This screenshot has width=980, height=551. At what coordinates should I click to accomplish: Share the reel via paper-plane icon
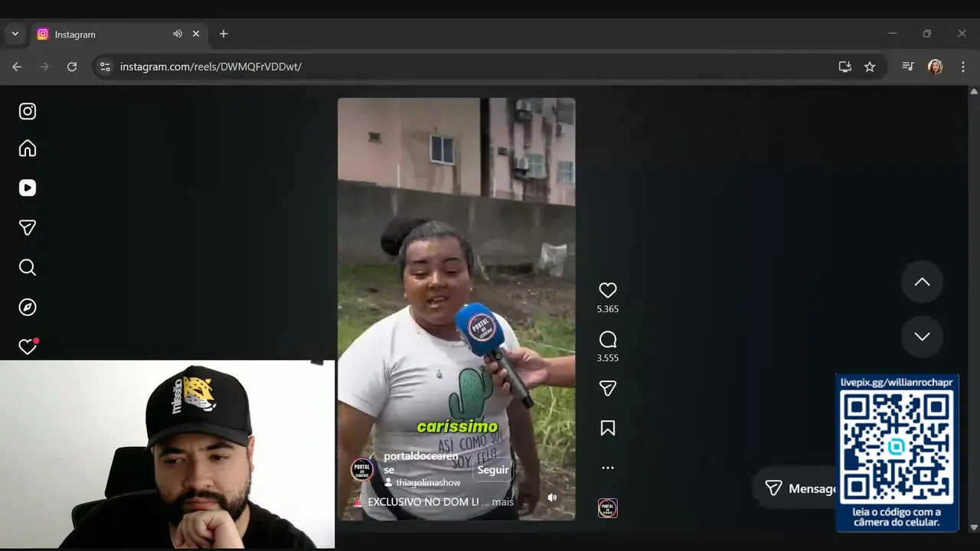[x=608, y=389]
